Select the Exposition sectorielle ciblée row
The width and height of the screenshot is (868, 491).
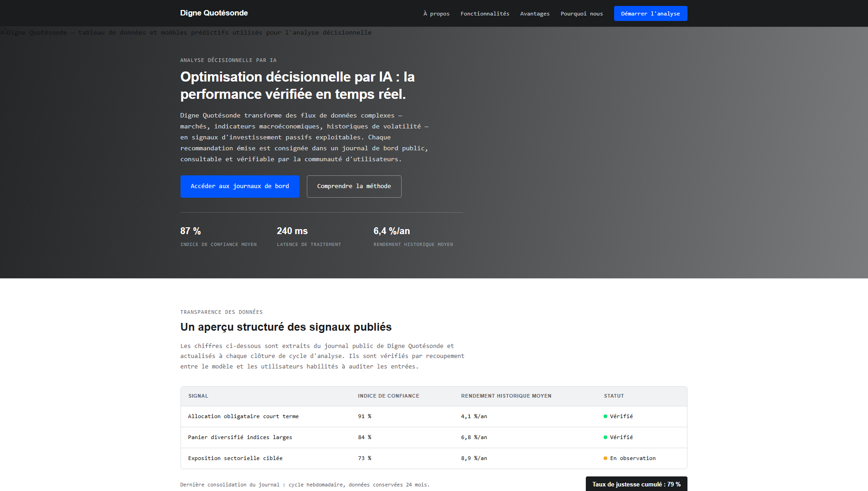(x=434, y=458)
